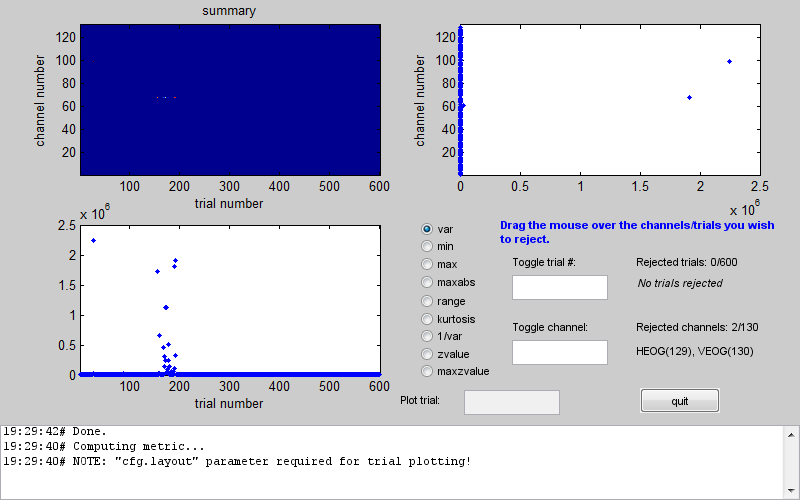The image size is (800, 500).
Task: Choose the zvalue metric option
Action: click(428, 354)
